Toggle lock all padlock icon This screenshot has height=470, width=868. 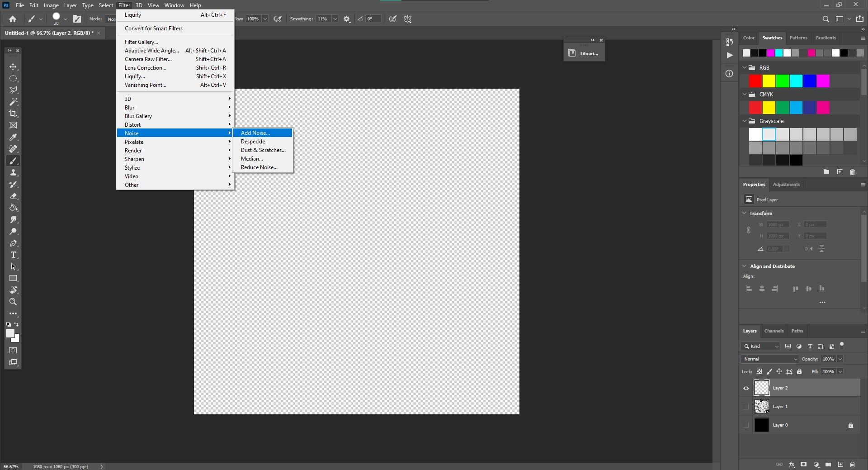799,371
